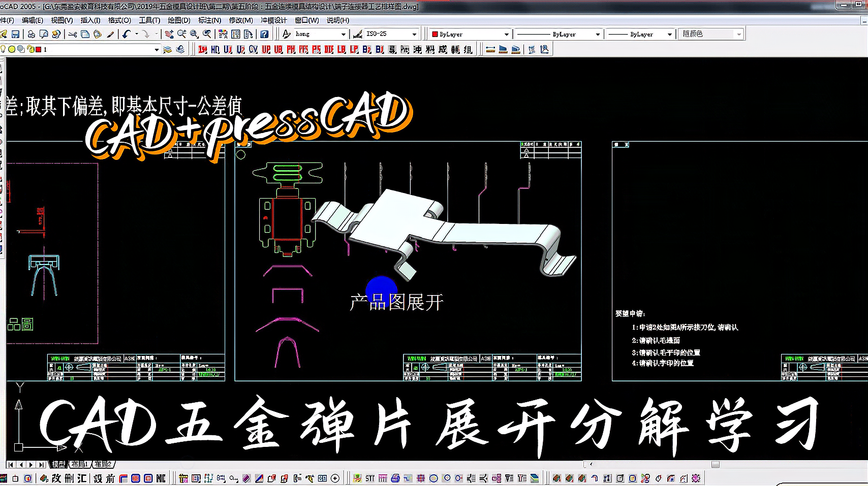The height and width of the screenshot is (486, 868).
Task: Open the Help question mark icon
Action: pos(264,34)
